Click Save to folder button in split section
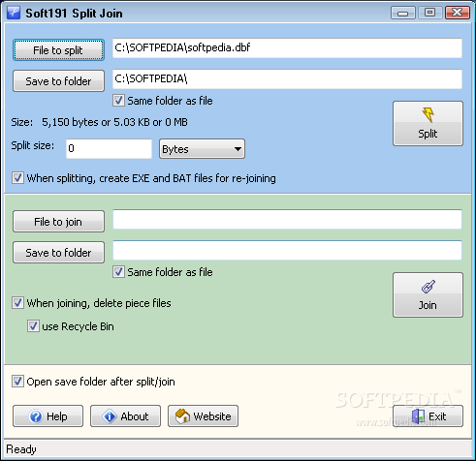Viewport: 476px width, 461px height. click(58, 81)
